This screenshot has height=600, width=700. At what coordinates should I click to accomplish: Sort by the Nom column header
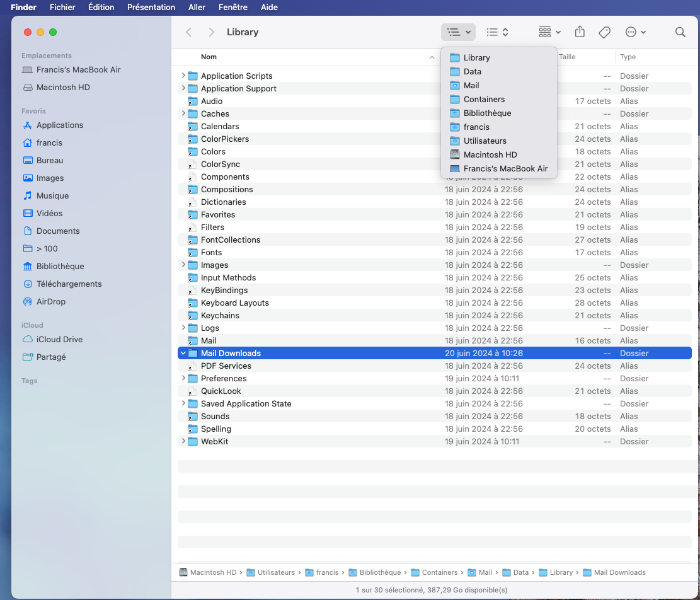[209, 57]
